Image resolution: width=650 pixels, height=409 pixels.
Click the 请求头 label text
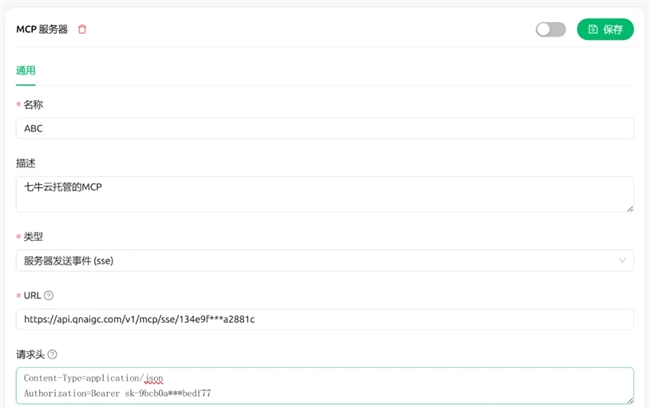pyautogui.click(x=30, y=354)
